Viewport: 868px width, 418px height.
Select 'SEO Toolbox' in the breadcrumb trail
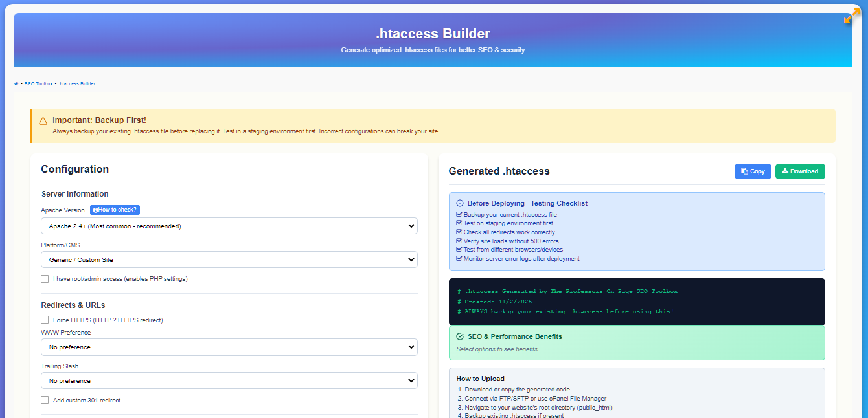pyautogui.click(x=39, y=83)
